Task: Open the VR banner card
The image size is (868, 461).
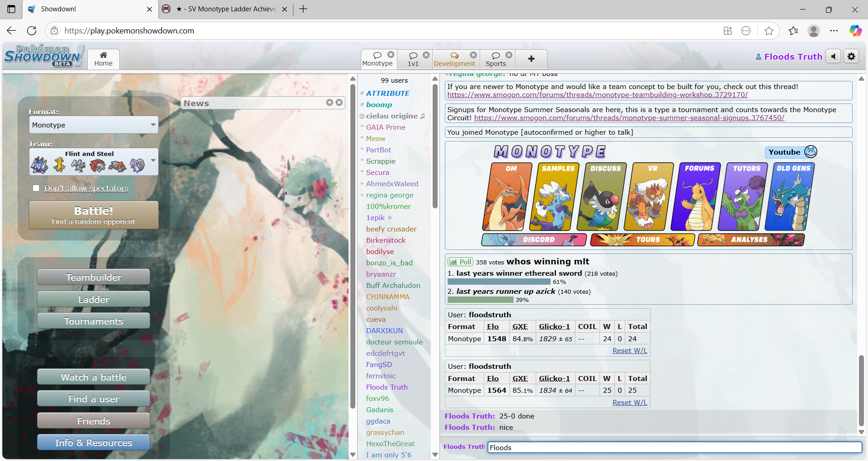Action: coord(649,197)
